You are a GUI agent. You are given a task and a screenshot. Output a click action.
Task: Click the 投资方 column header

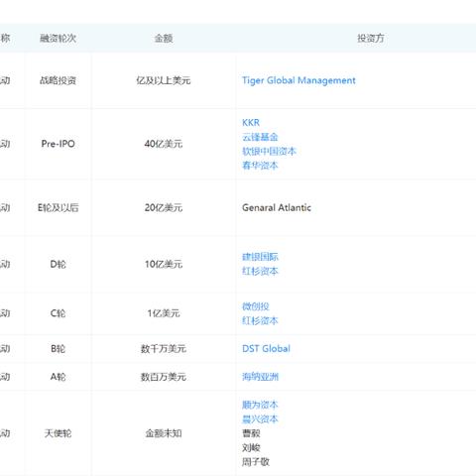point(371,39)
